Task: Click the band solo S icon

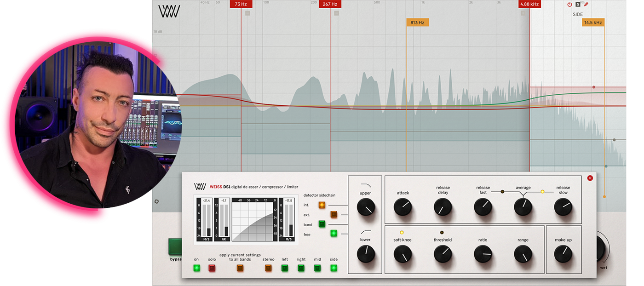Action: (578, 5)
